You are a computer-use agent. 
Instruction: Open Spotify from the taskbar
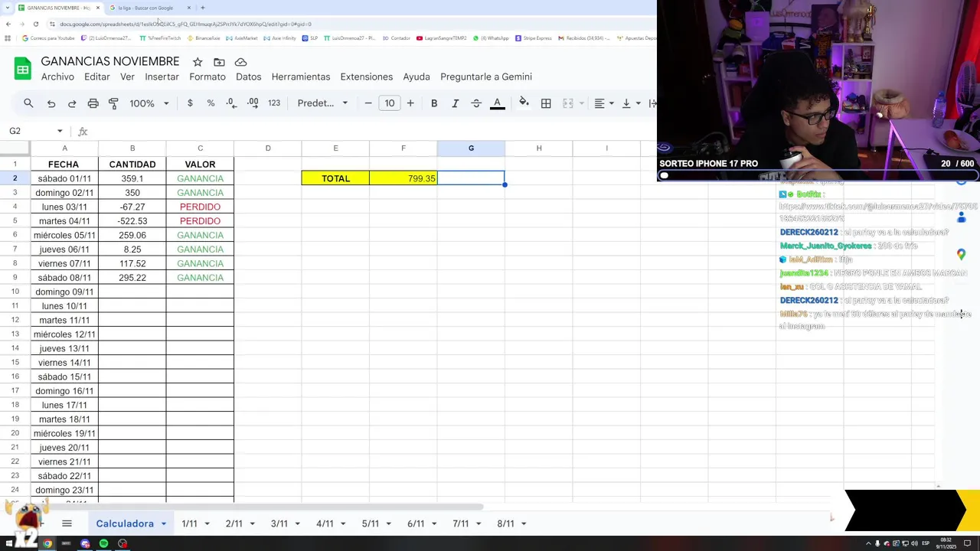103,543
